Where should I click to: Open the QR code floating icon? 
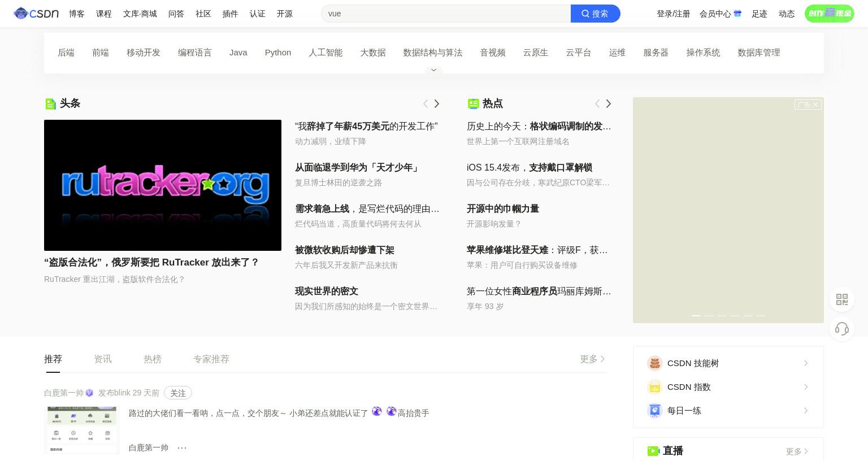pyautogui.click(x=842, y=299)
